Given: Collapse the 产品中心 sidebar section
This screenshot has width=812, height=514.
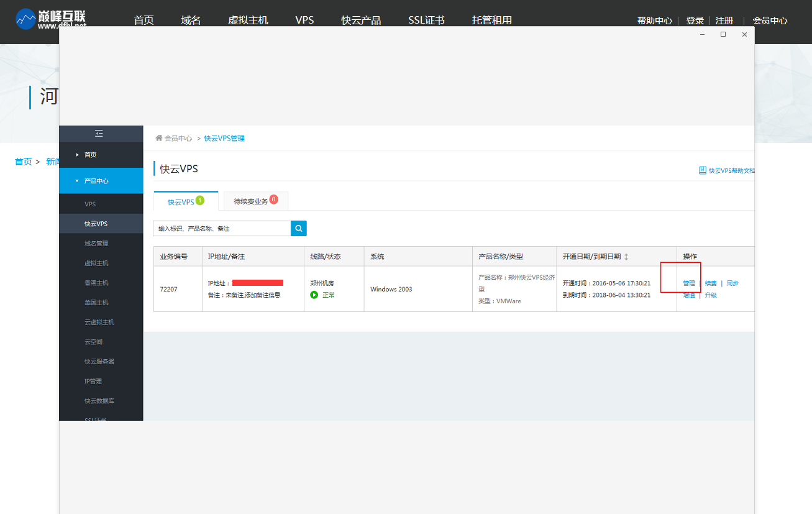Looking at the screenshot, I should point(101,181).
